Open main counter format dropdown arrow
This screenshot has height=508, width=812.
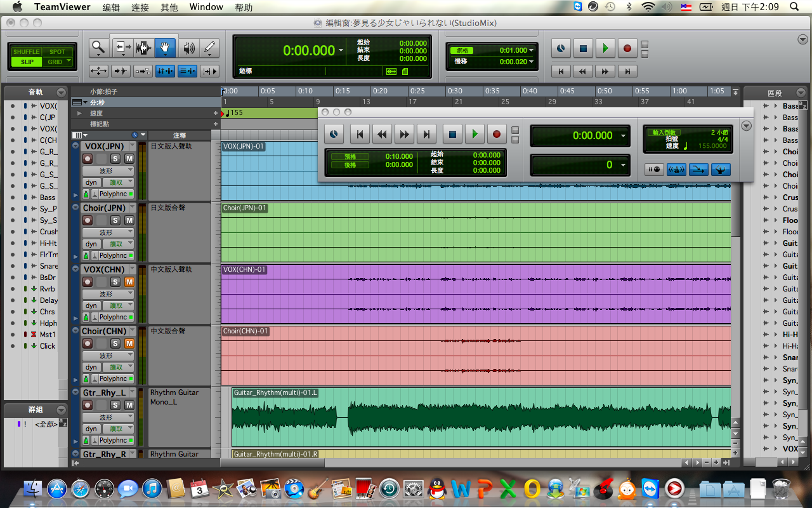(341, 51)
